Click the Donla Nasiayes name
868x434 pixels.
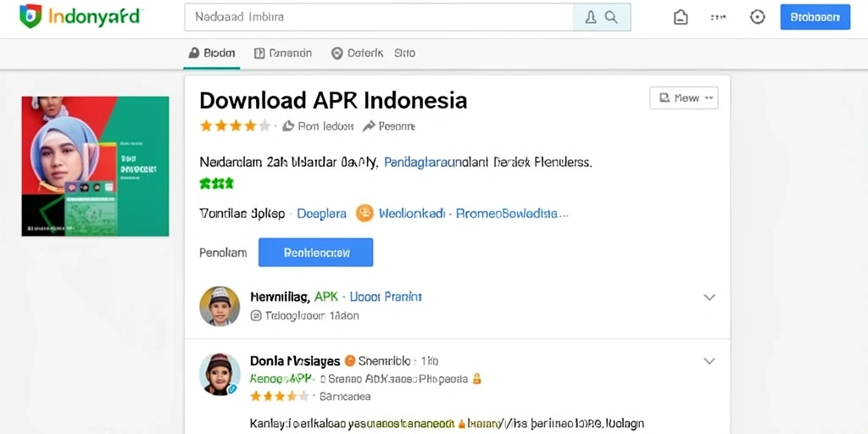[295, 361]
